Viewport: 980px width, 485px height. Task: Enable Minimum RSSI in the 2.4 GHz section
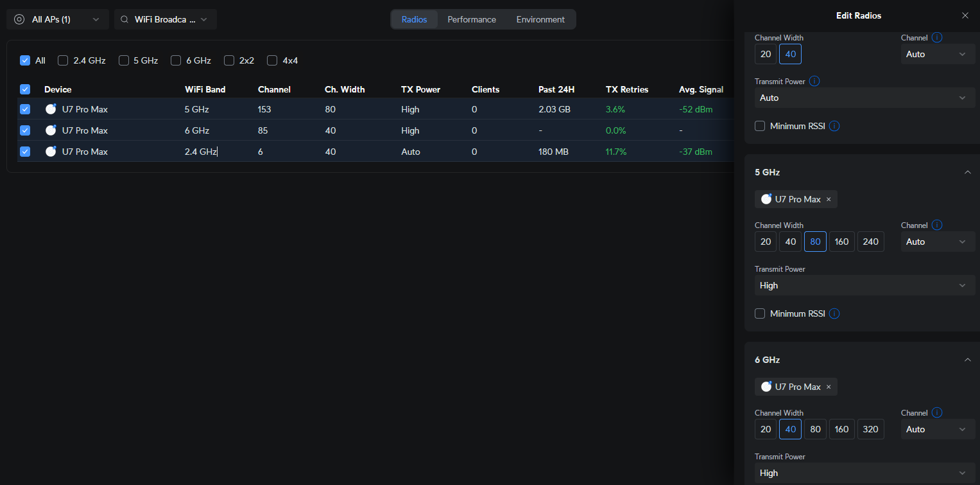[760, 126]
